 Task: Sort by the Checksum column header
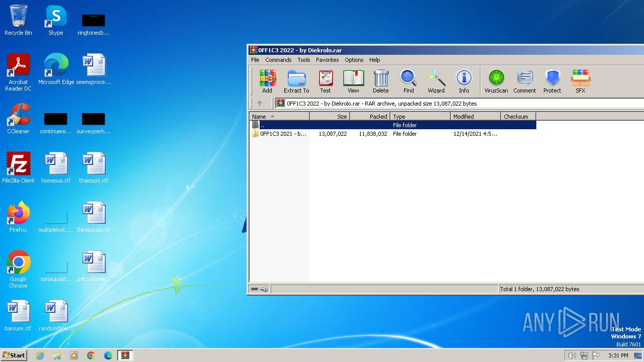tap(518, 116)
